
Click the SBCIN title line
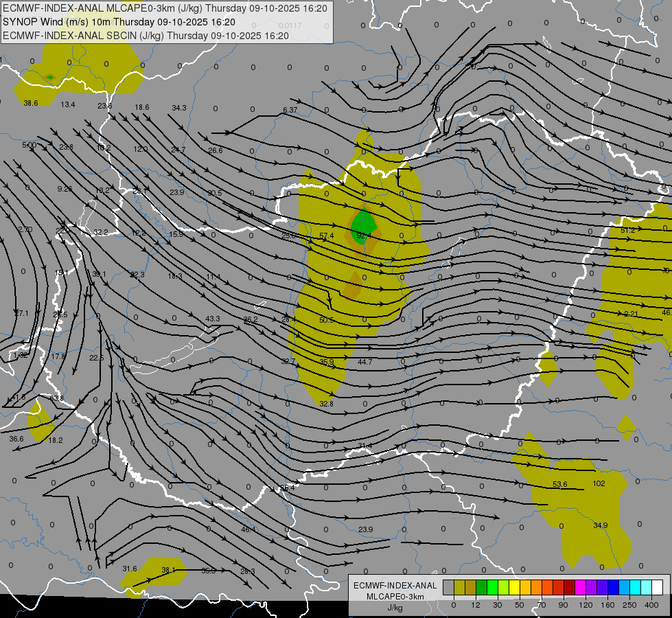pyautogui.click(x=146, y=36)
